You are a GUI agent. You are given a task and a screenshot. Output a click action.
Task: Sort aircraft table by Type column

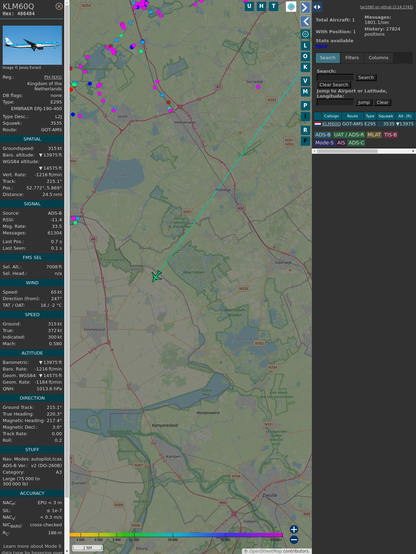coord(370,116)
